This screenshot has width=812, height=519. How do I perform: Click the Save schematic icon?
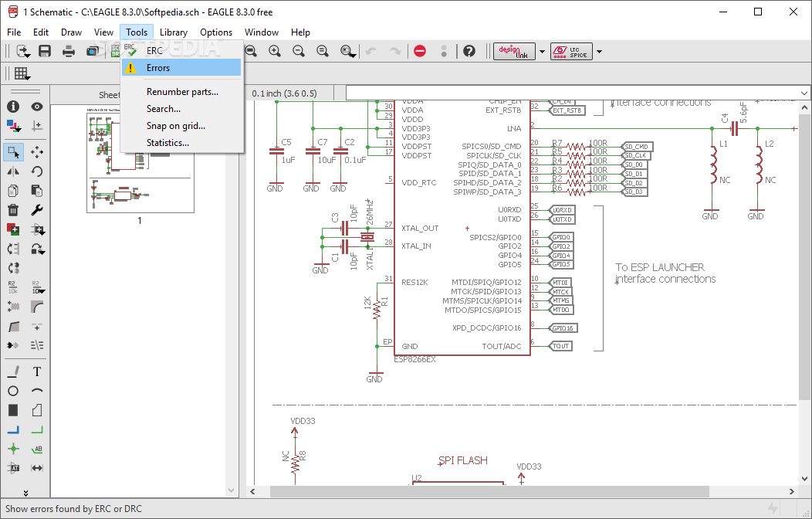(x=45, y=51)
